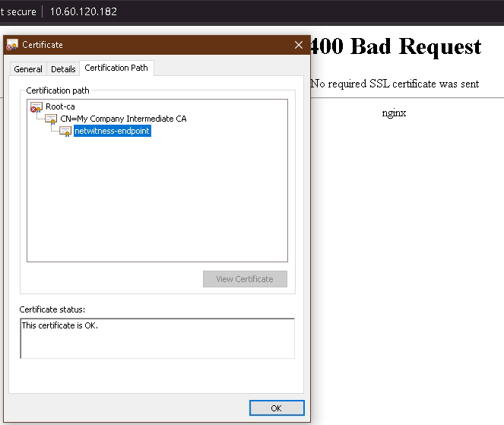Click the netwitness-endpoint certificate icon
This screenshot has height=425, width=504.
click(x=65, y=131)
